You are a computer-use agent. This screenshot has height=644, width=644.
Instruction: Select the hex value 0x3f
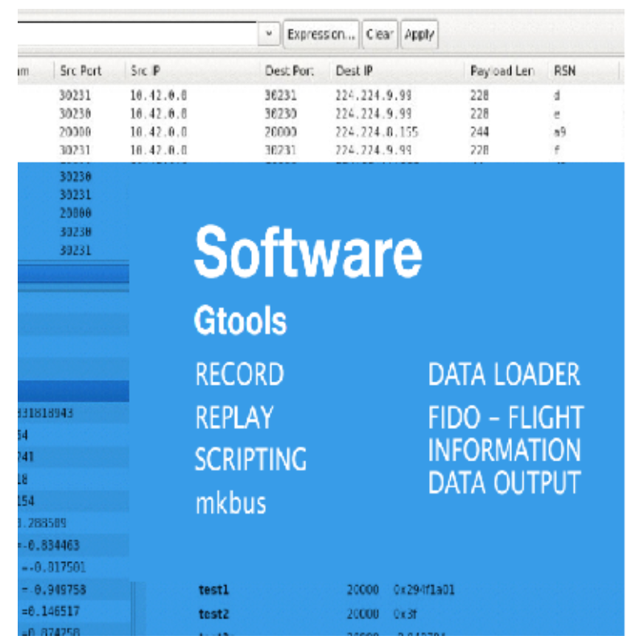405,613
